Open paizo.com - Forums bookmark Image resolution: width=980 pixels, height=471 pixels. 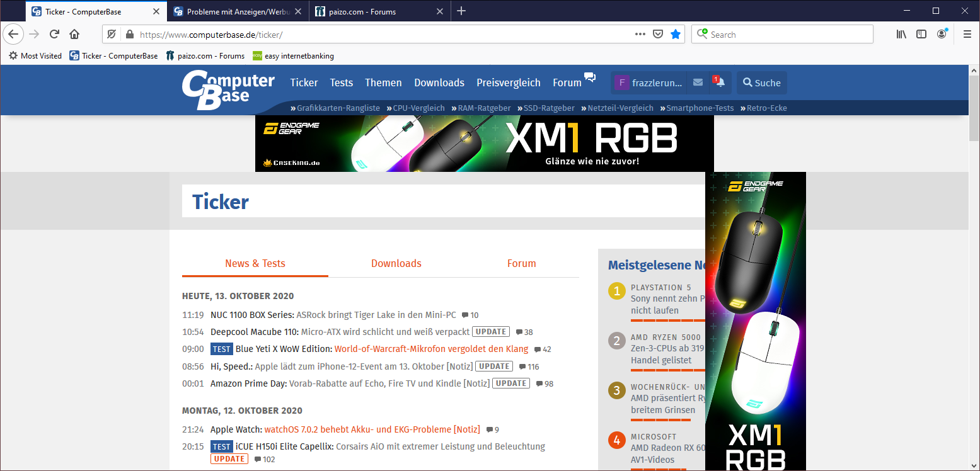pyautogui.click(x=205, y=55)
